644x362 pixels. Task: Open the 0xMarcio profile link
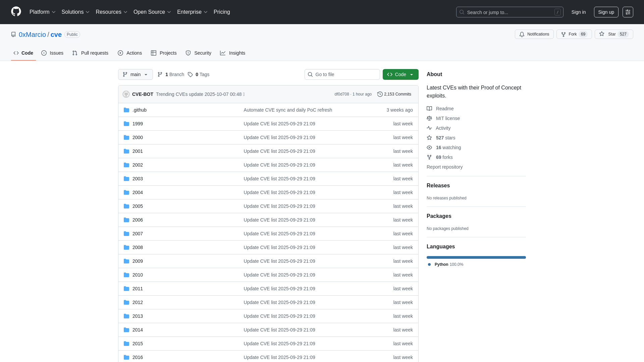click(32, 35)
